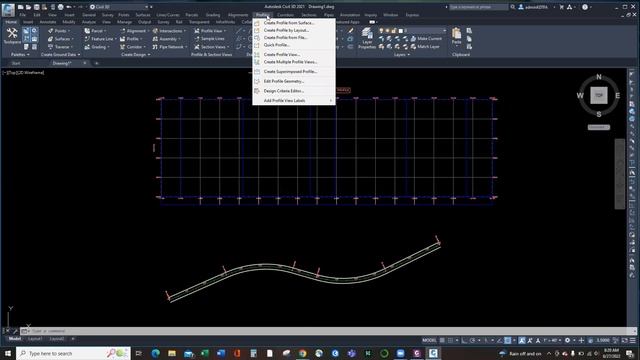This screenshot has height=360, width=640.
Task: Click the N compass direction on ViewCube
Action: [599, 77]
